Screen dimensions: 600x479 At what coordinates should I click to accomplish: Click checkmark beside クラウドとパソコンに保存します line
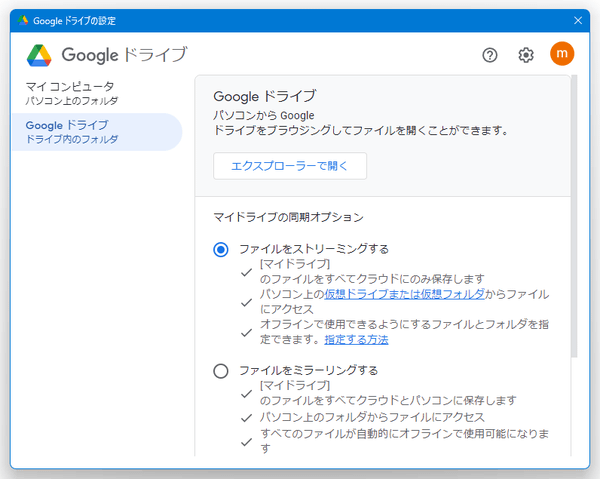click(x=246, y=393)
